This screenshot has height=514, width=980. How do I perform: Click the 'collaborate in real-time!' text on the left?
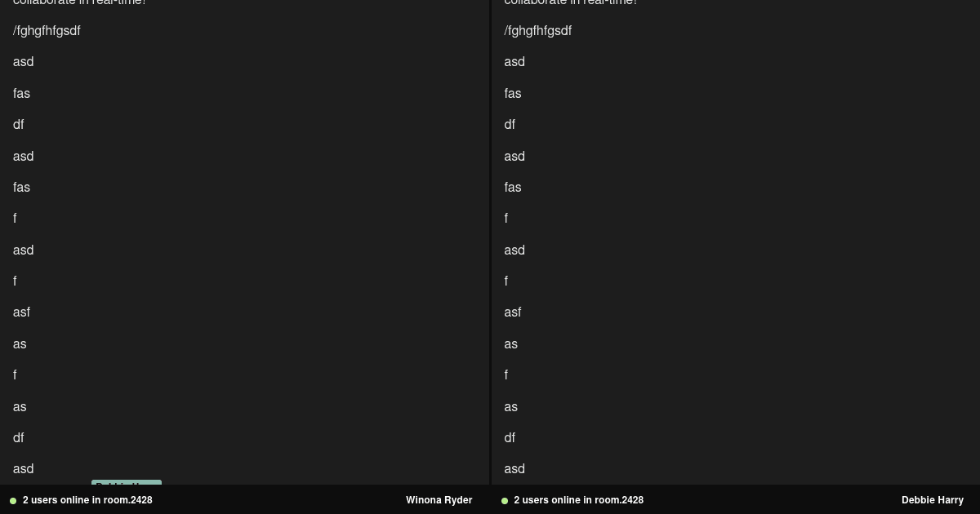[79, 3]
